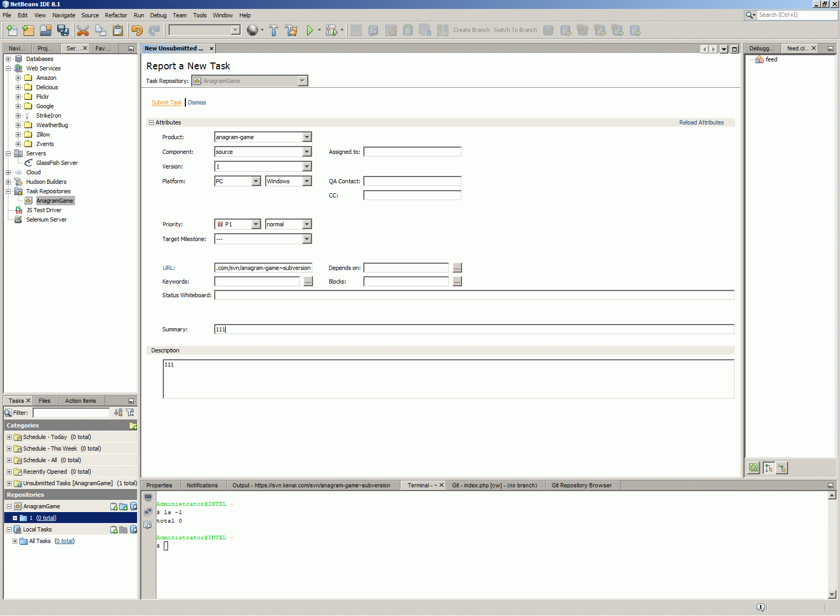Click the Build Project hammer icon
Viewport: 840px width, 616px height.
(274, 30)
